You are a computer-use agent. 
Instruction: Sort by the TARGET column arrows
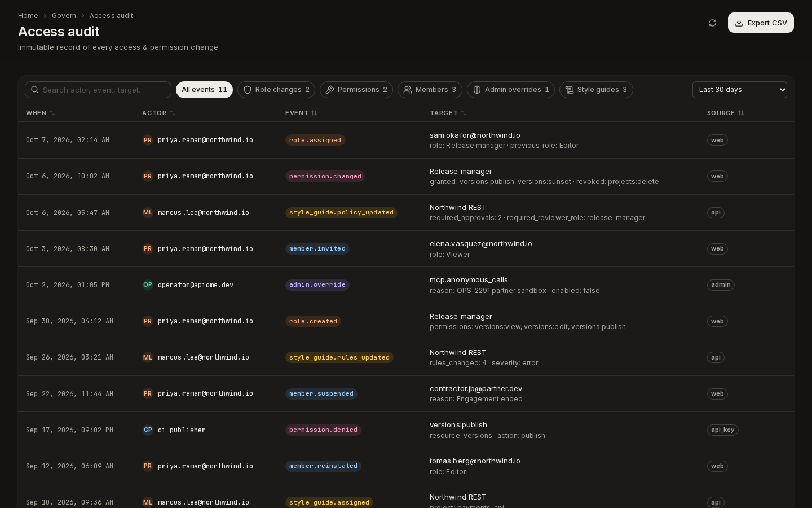[464, 113]
